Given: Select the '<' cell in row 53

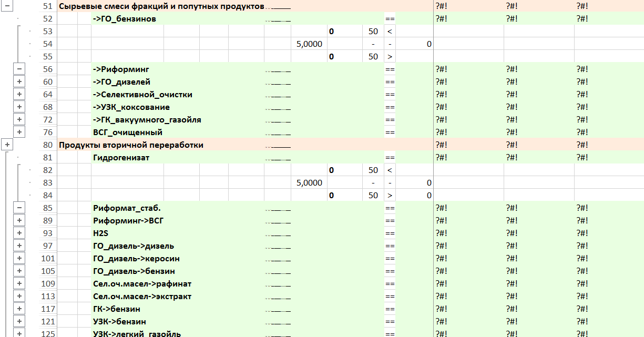Looking at the screenshot, I should (390, 32).
